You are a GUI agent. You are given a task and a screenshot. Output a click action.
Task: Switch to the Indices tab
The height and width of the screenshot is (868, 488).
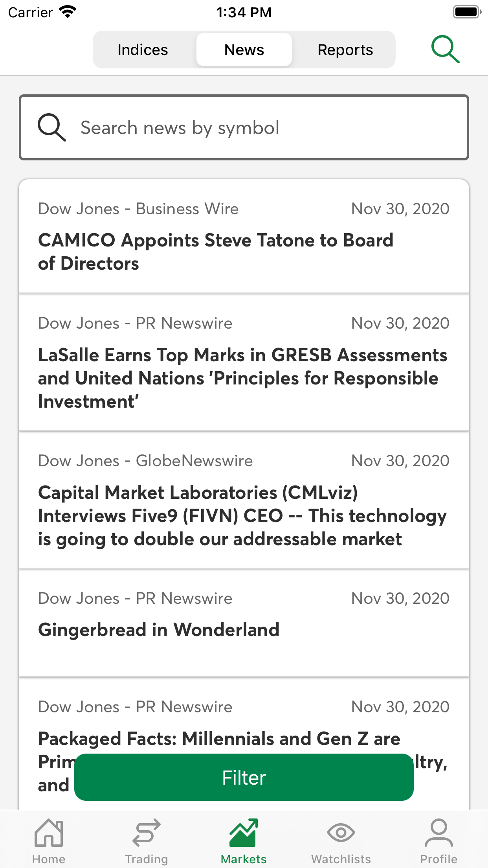(143, 50)
